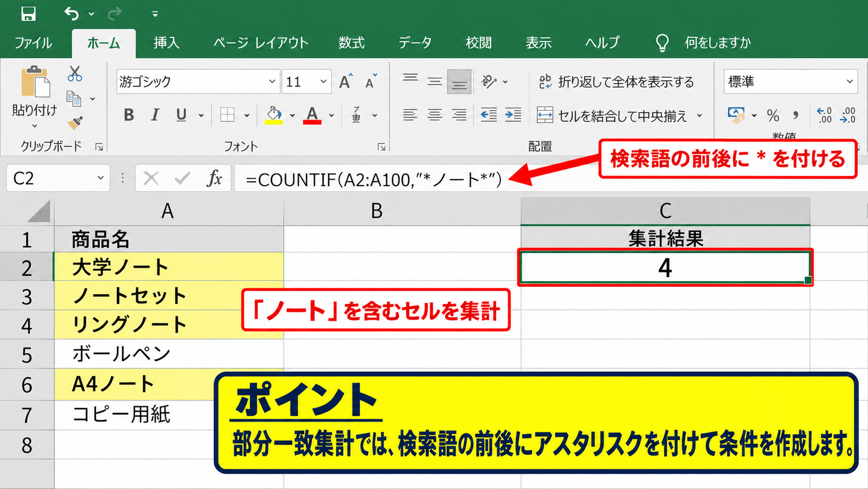Open the Quick Access Toolbar customize arrow

pyautogui.click(x=155, y=15)
